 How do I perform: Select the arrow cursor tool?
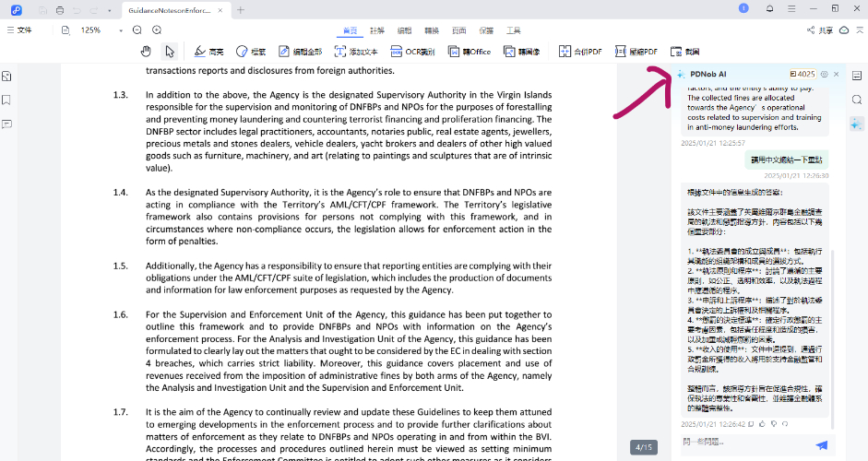point(169,52)
